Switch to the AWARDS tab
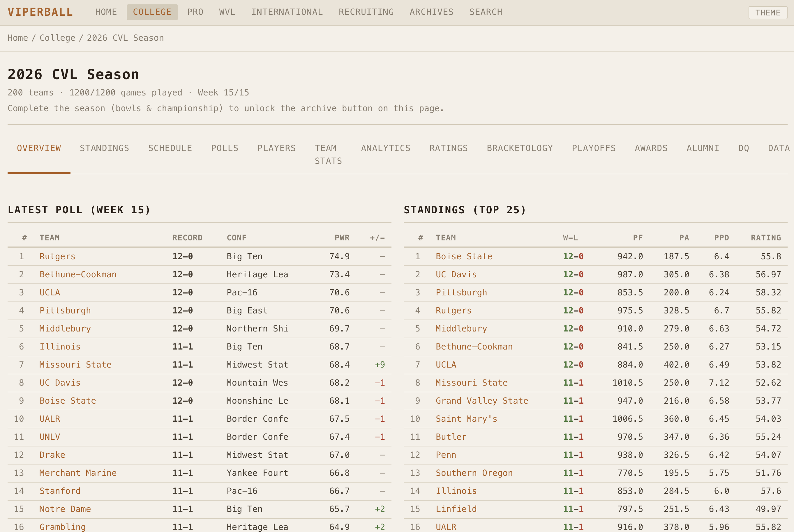The width and height of the screenshot is (794, 532). tap(651, 148)
